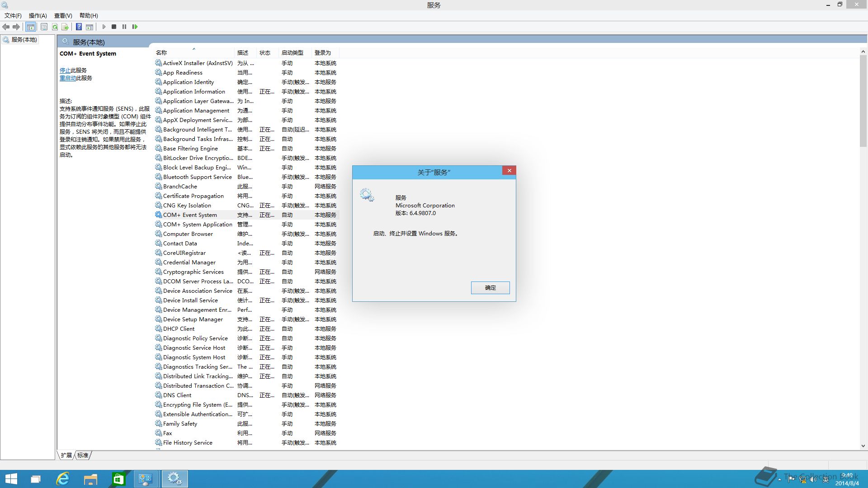Screen dimensions: 868x488
Task: Select the App Readiness service
Action: click(x=246, y=73)
